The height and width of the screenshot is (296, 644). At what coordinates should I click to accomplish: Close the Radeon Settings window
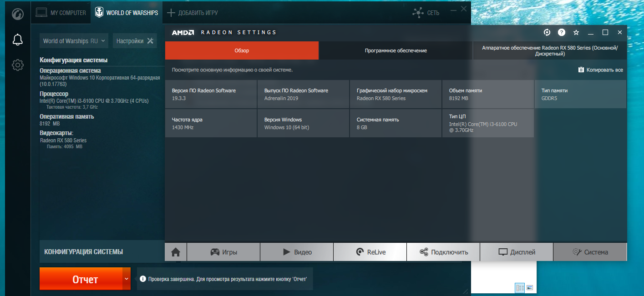pos(620,32)
